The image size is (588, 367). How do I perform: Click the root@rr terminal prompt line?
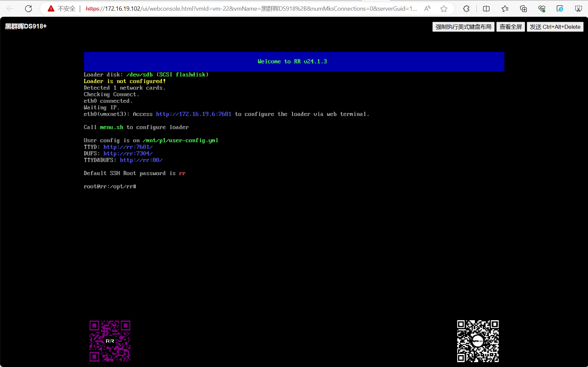pos(110,187)
